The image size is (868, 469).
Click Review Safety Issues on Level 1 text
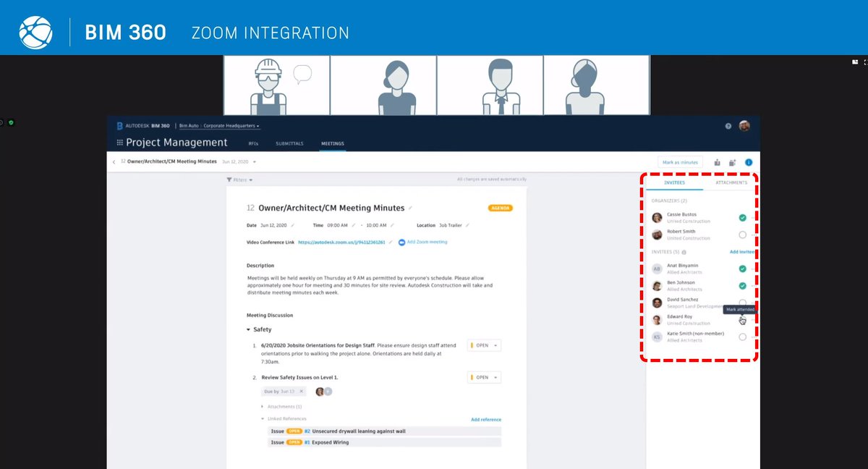[x=299, y=377]
